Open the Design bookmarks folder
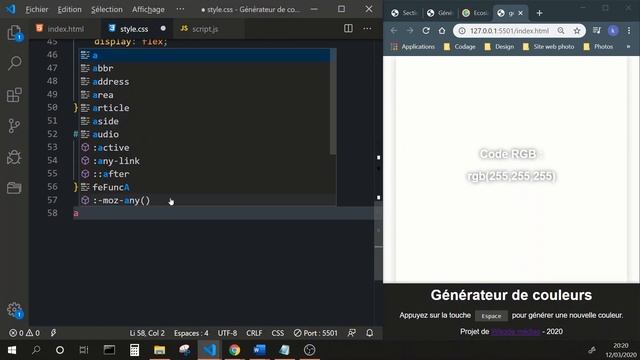The image size is (640, 360). [499, 47]
